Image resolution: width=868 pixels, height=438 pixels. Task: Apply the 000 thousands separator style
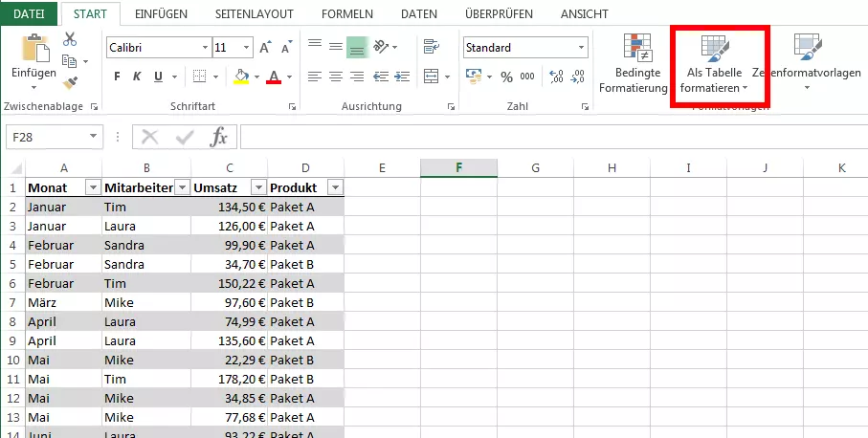(x=527, y=77)
